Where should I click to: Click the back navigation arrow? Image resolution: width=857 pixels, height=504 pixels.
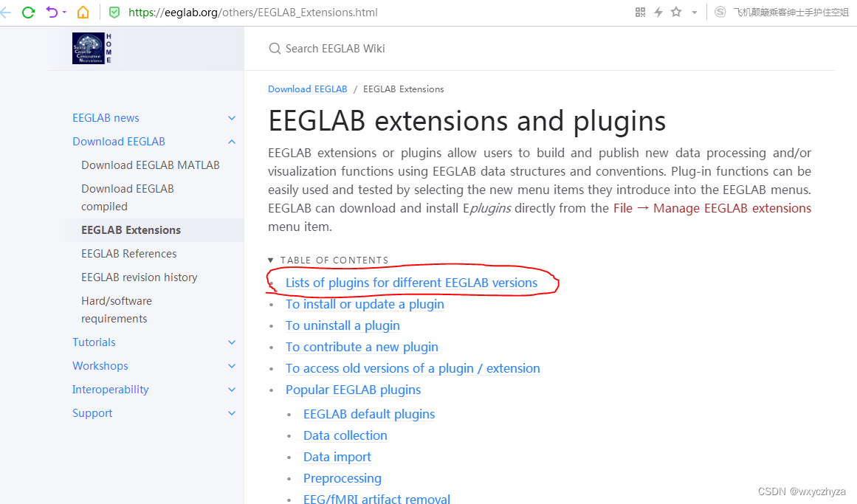pos(5,12)
